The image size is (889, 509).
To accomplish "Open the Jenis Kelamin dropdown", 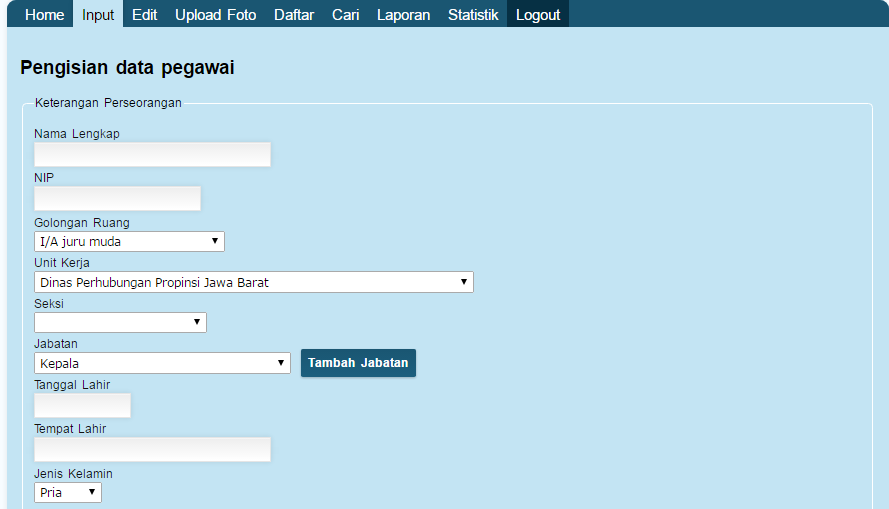I will [68, 493].
